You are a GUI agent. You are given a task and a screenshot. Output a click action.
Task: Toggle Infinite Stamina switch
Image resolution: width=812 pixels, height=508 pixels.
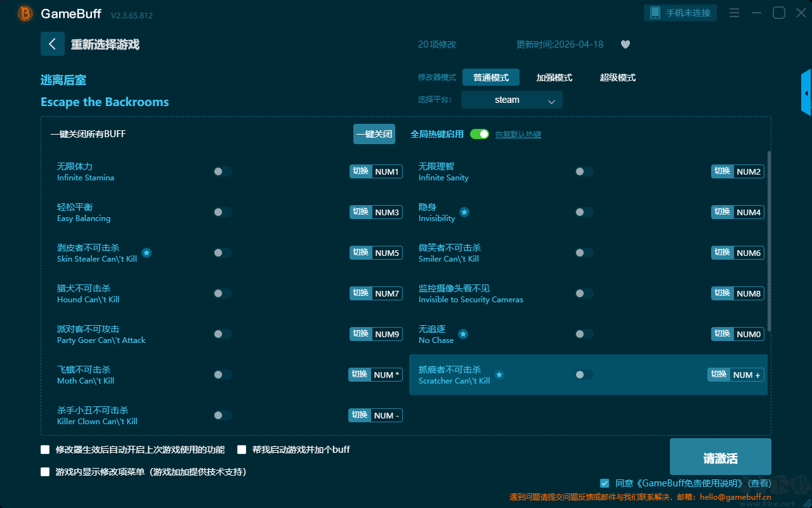pyautogui.click(x=223, y=171)
